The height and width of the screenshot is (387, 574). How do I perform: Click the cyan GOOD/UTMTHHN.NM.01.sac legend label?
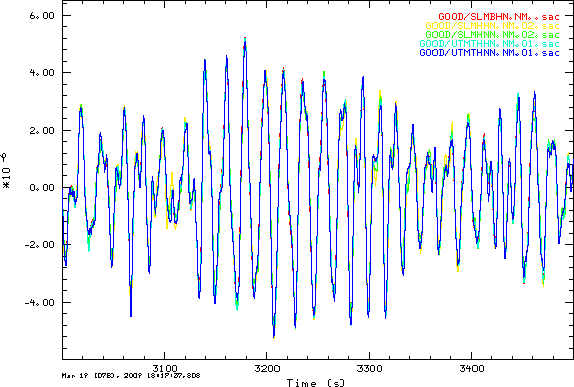(x=489, y=44)
